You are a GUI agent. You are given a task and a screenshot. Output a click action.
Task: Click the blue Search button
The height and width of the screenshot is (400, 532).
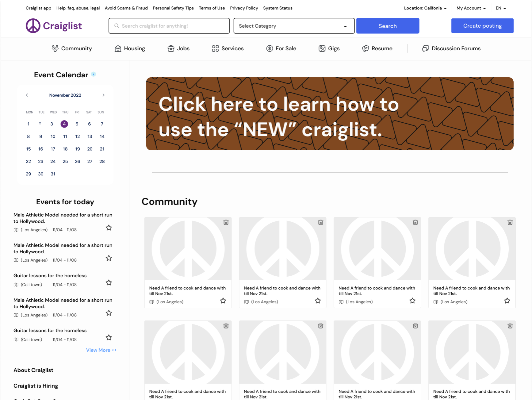[388, 26]
